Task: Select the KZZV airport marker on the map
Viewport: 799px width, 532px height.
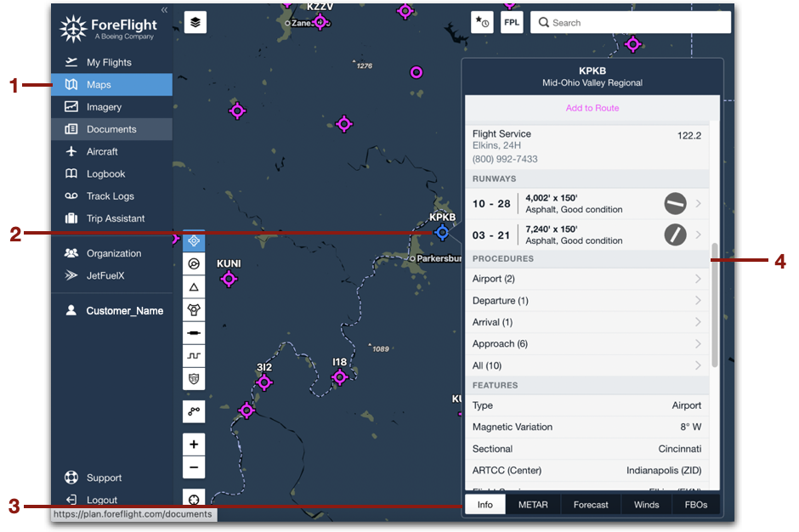Action: pos(320,22)
